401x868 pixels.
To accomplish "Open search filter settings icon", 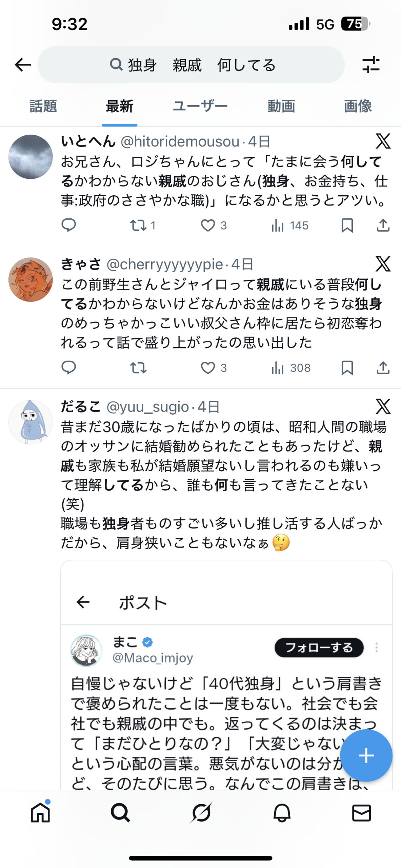I will 370,65.
